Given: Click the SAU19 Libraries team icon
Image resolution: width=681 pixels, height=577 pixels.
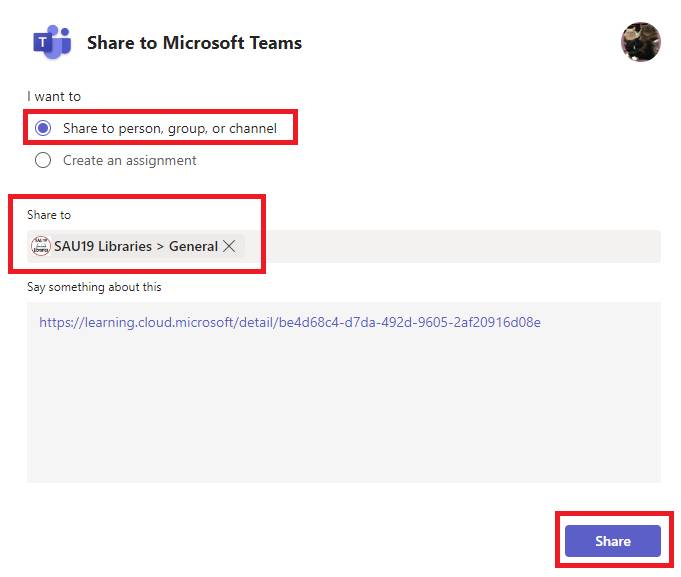Looking at the screenshot, I should (40, 246).
